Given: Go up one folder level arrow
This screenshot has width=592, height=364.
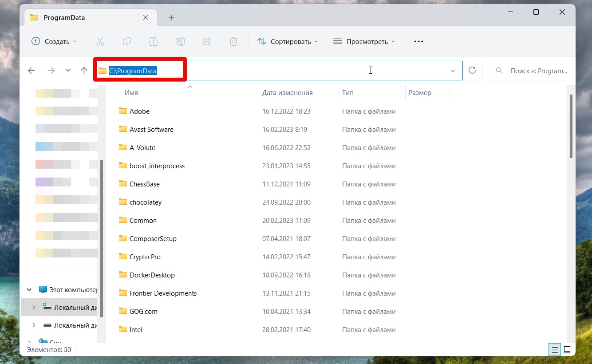Looking at the screenshot, I should [84, 71].
